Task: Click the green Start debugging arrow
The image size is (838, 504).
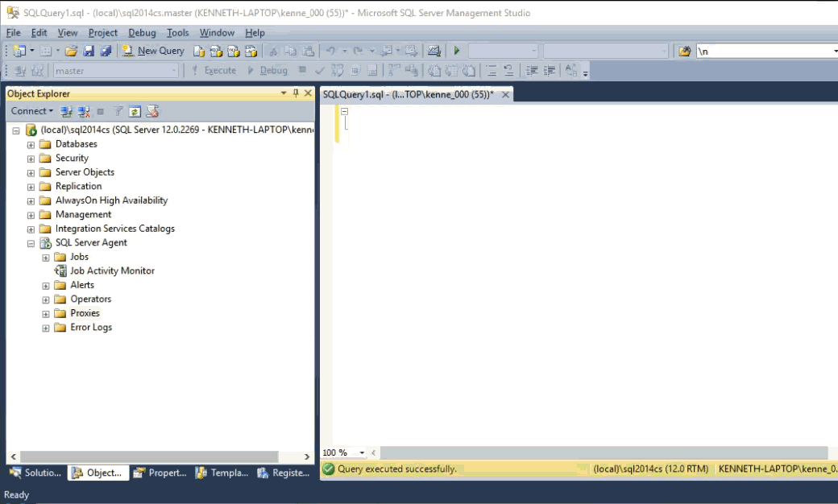Action: click(x=457, y=51)
